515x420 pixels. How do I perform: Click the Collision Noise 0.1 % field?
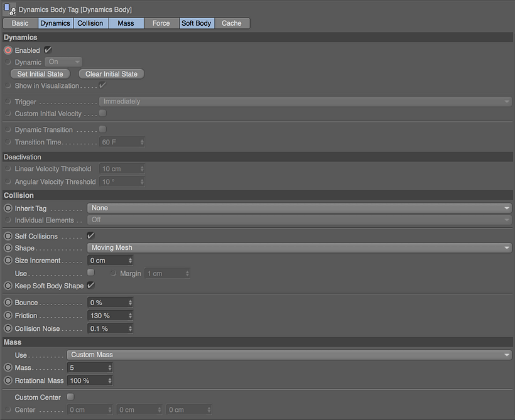pyautogui.click(x=110, y=328)
